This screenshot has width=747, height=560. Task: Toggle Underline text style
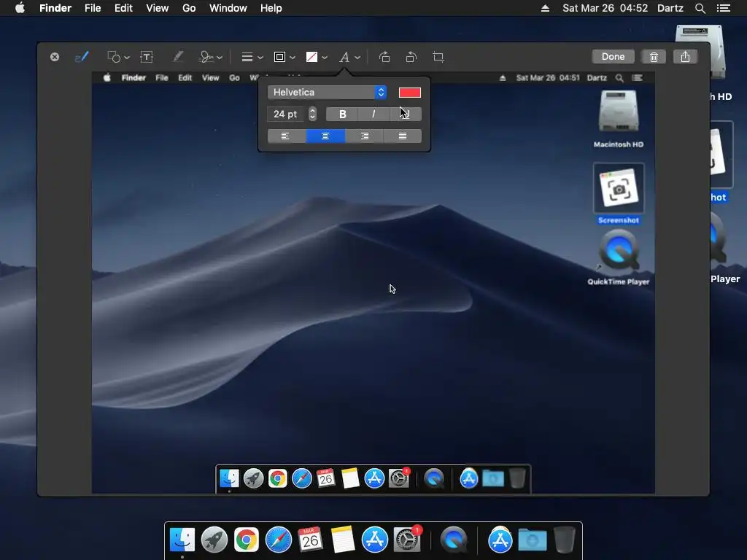pos(406,114)
